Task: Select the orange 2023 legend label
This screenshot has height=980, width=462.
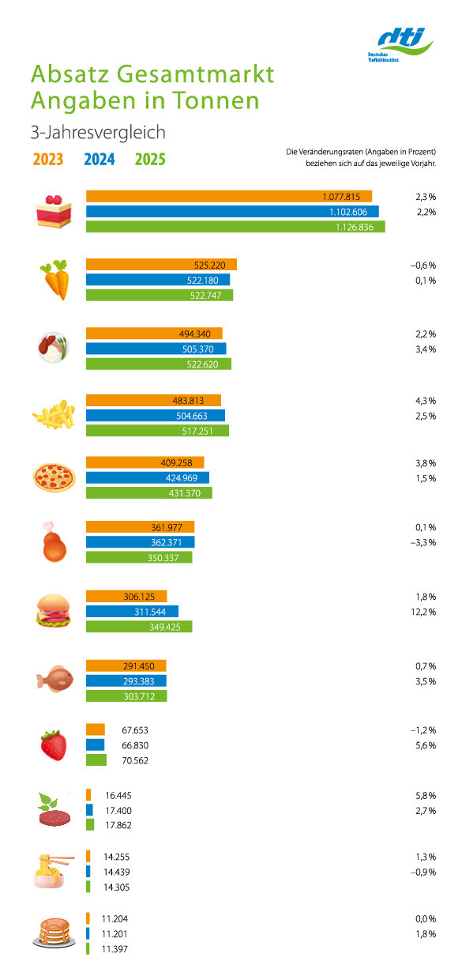Action: click(49, 160)
